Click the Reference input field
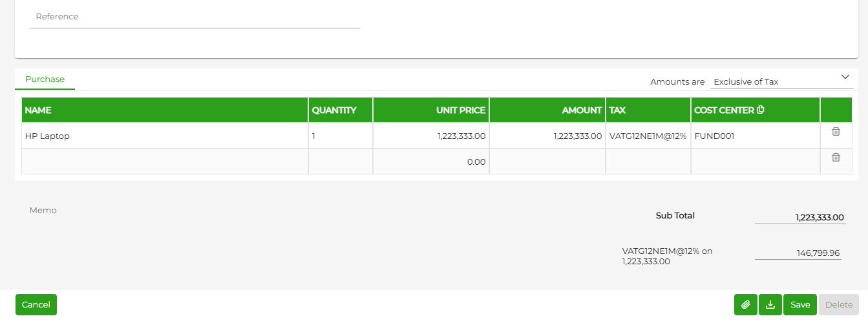The image size is (868, 325). [195, 17]
